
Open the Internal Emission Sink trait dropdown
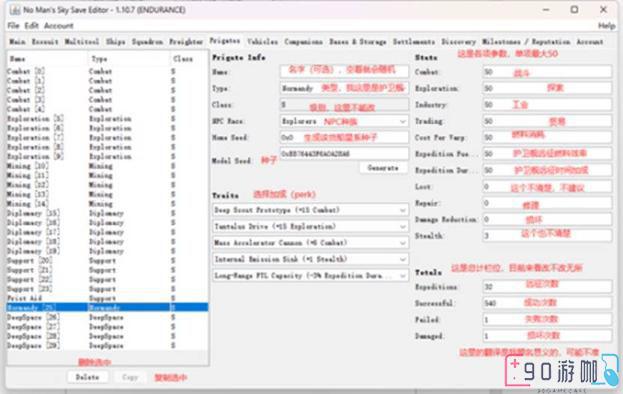[x=310, y=259]
